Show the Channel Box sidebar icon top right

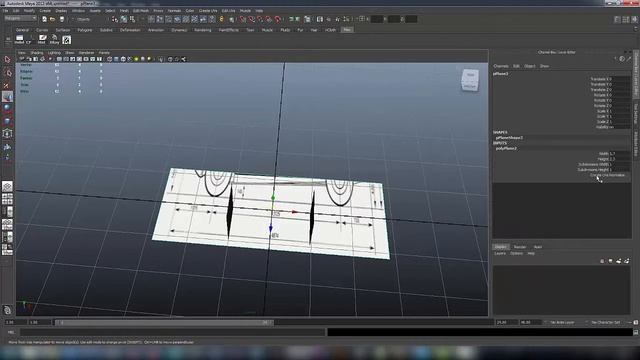[x=635, y=19]
